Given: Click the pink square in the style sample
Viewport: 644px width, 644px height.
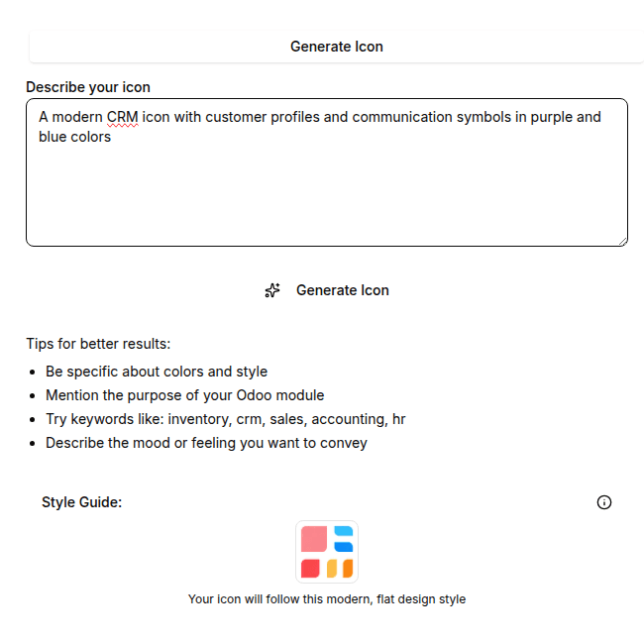Looking at the screenshot, I should click(x=314, y=539).
